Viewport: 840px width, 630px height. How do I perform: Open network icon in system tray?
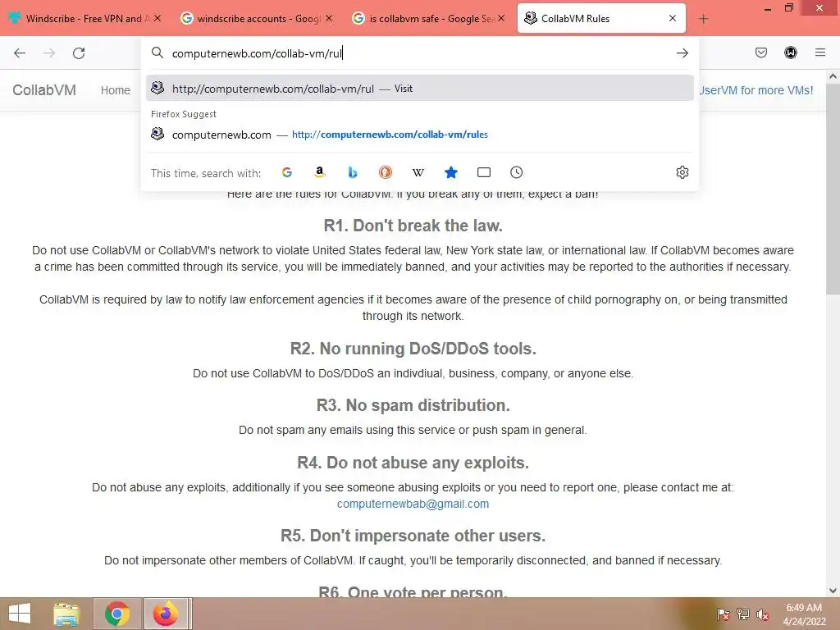coord(743,614)
